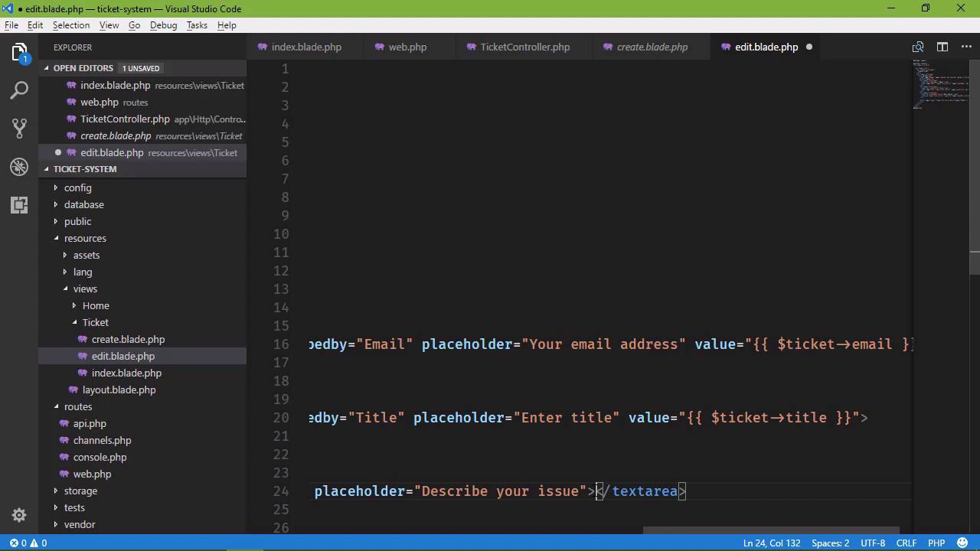The width and height of the screenshot is (980, 551).
Task: Click the editor horizontal scrollbar thumb
Action: point(771,530)
